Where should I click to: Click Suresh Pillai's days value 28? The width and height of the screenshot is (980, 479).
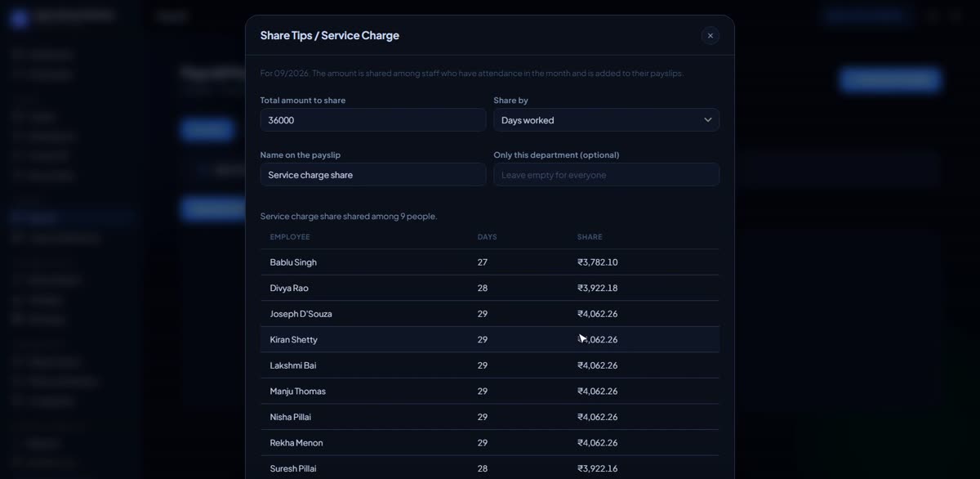point(483,468)
